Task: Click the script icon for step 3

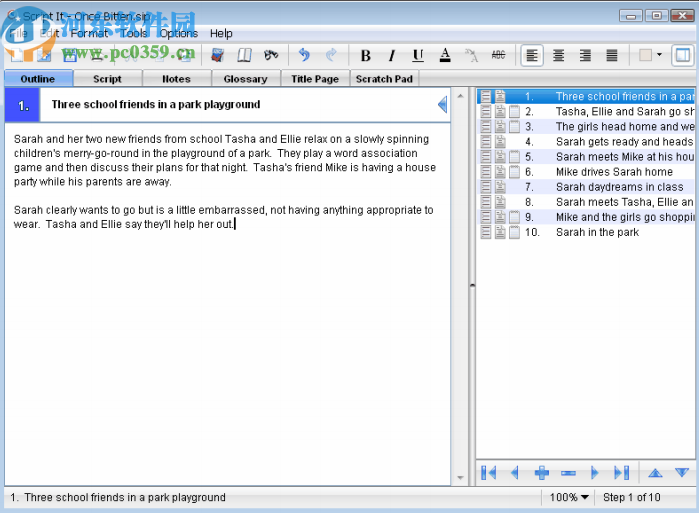Action: [500, 127]
